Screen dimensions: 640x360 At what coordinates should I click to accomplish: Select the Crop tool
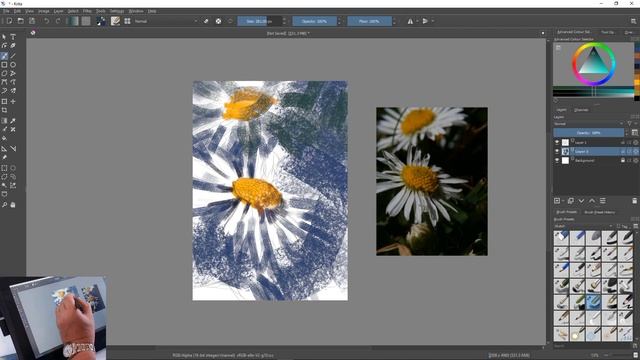point(4,110)
